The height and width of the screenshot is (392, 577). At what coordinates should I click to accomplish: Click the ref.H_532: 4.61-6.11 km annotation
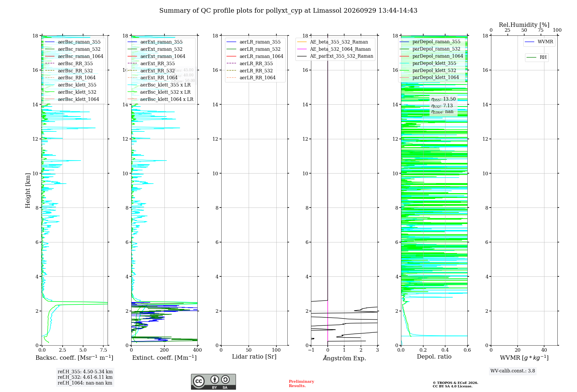pos(85,377)
